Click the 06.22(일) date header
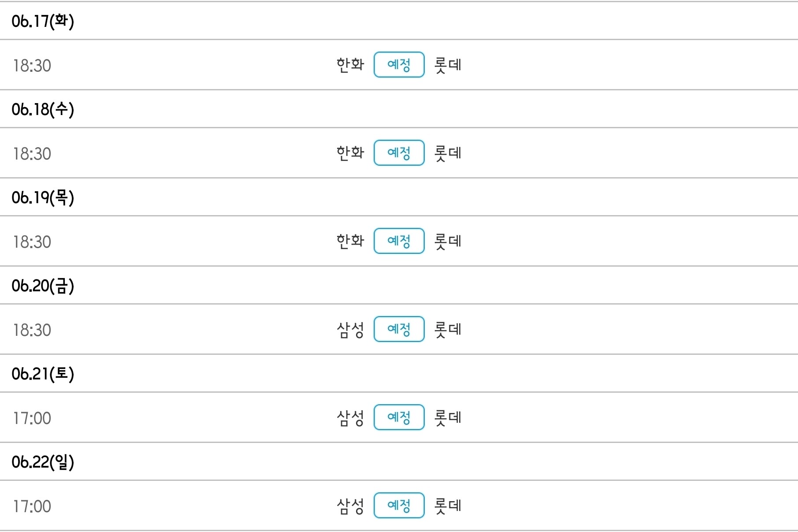Image resolution: width=798 pixels, height=532 pixels. [43, 462]
